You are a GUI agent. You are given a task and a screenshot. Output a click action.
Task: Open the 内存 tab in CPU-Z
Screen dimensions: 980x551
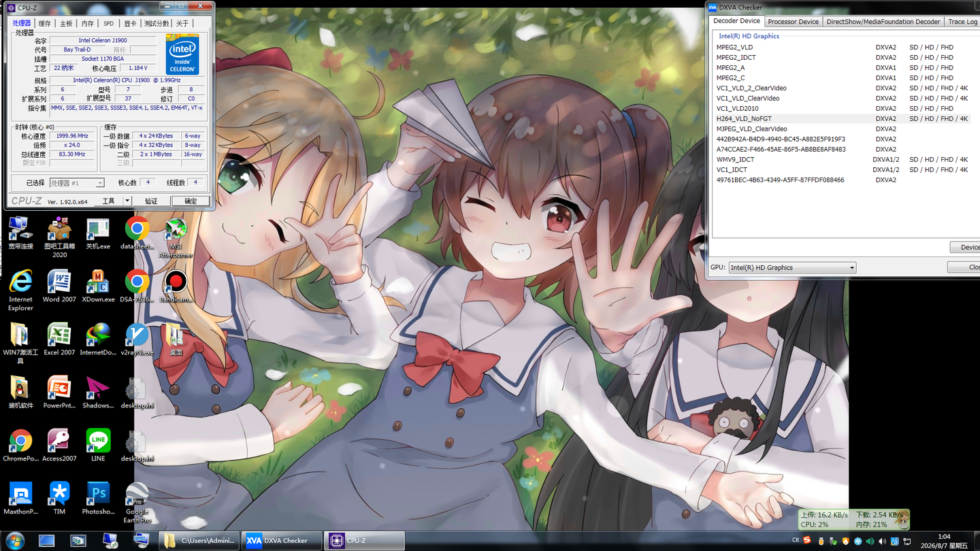[87, 23]
